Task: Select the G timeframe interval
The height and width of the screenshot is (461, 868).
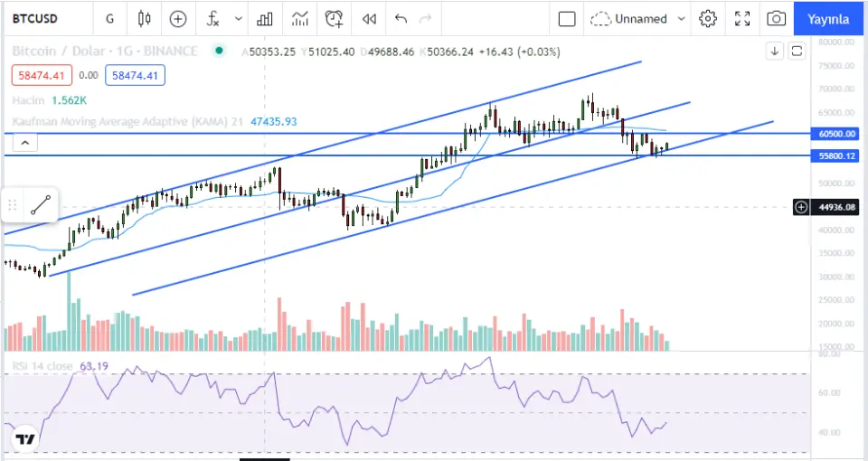Action: pos(110,18)
